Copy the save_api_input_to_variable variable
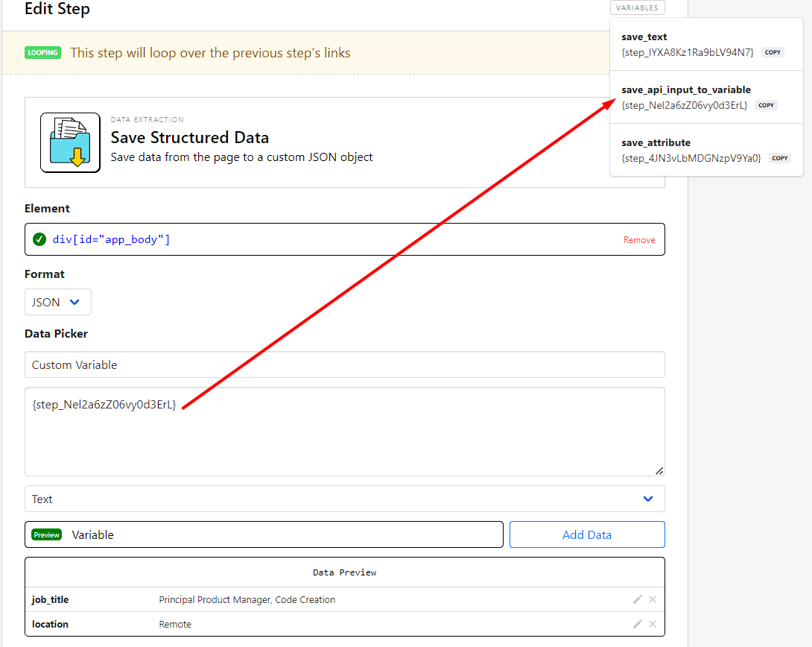This screenshot has height=647, width=812. pos(767,105)
